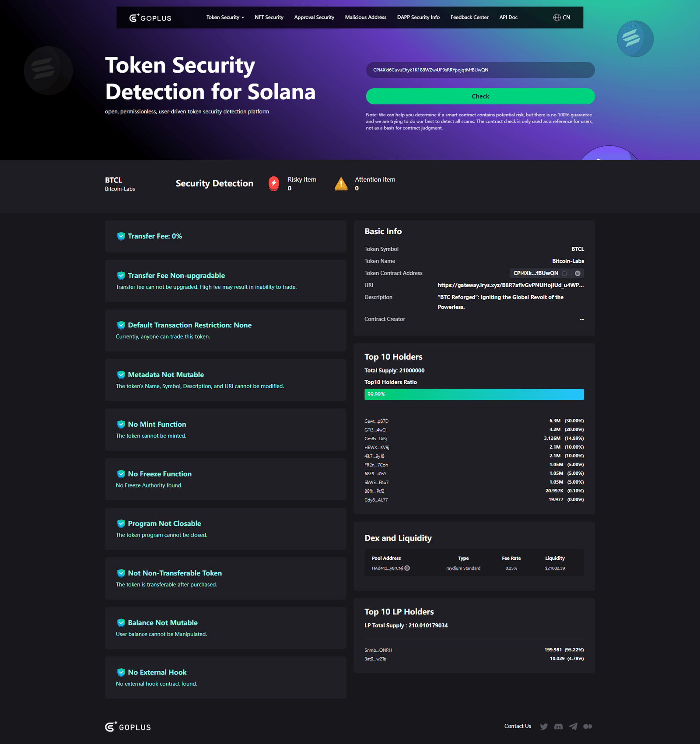Open the Approval Security menu item
This screenshot has width=700, height=744.
[314, 18]
